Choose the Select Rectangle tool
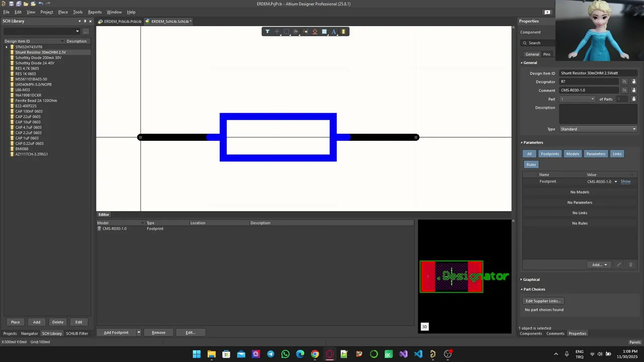The image size is (644, 362). tap(286, 32)
